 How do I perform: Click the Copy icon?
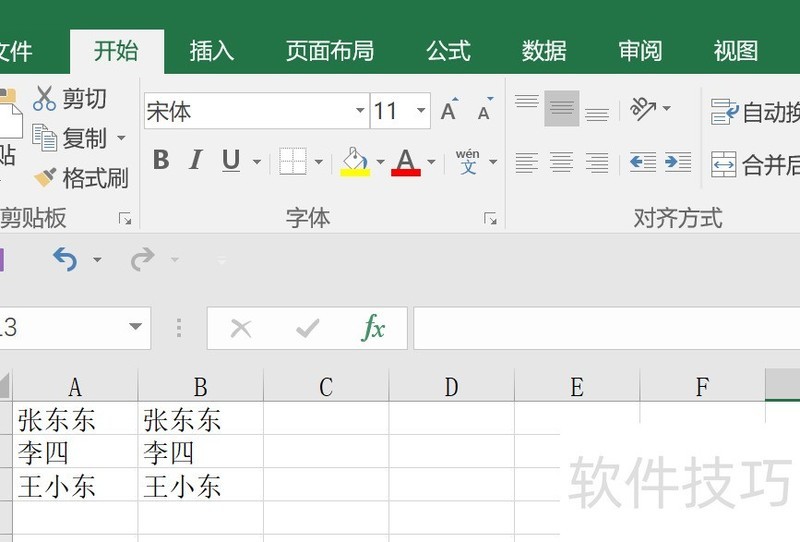tap(44, 138)
